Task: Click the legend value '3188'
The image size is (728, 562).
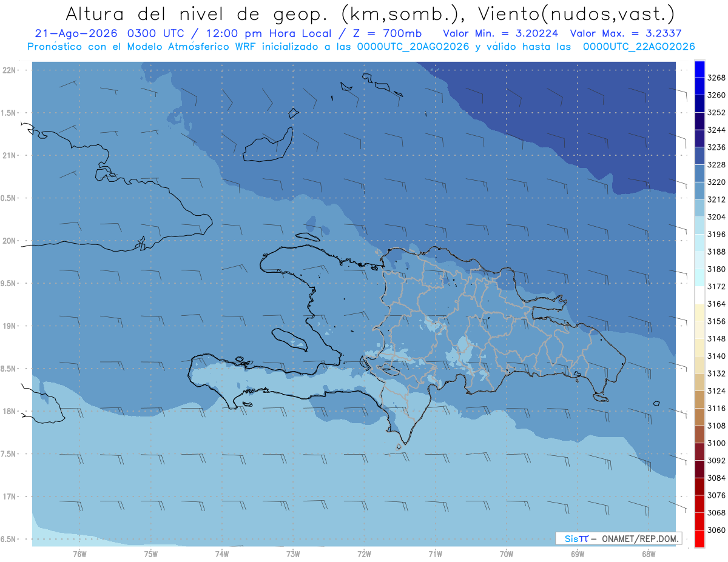Action: (x=716, y=252)
